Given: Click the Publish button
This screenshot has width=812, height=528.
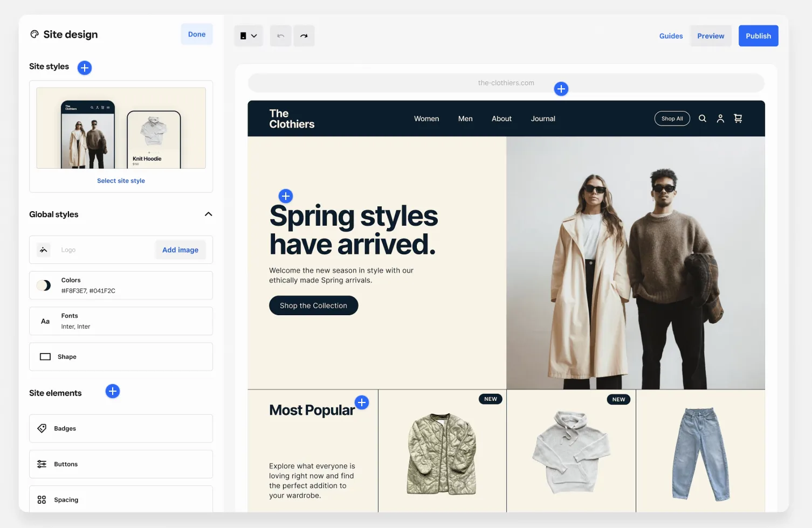Looking at the screenshot, I should pyautogui.click(x=758, y=36).
